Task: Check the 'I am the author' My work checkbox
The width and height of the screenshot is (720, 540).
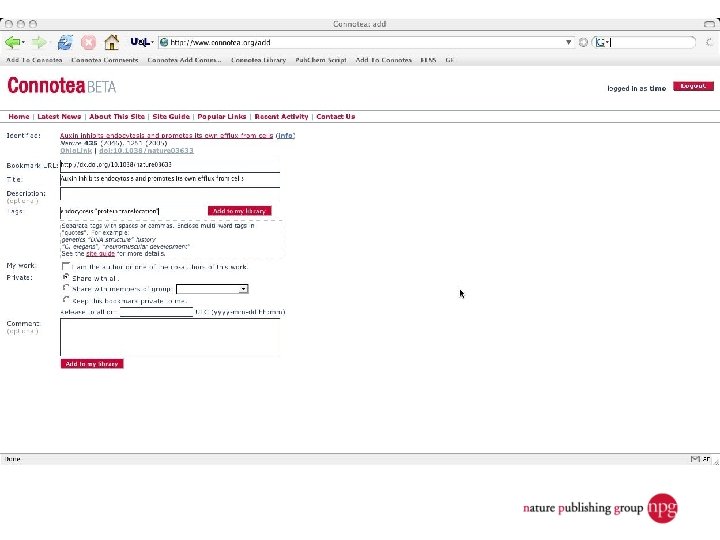Action: (66, 266)
